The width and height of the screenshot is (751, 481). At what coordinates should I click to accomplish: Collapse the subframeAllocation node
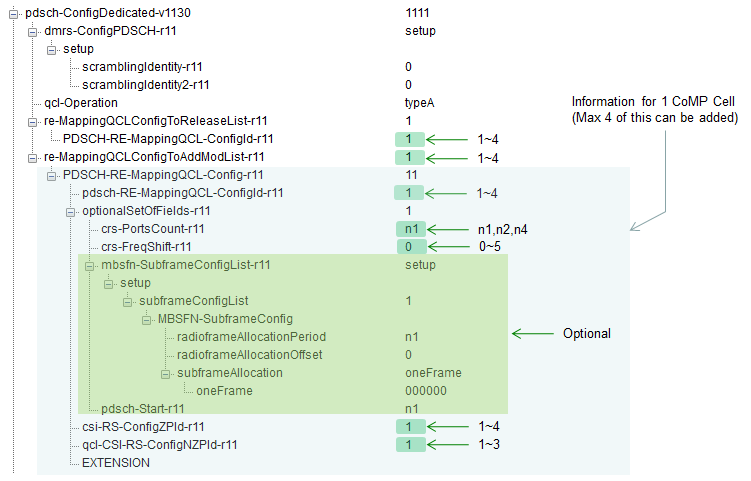166,374
